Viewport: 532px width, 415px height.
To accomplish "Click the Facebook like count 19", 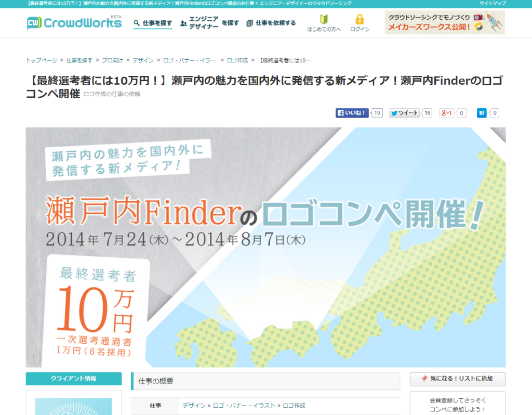I will [377, 113].
